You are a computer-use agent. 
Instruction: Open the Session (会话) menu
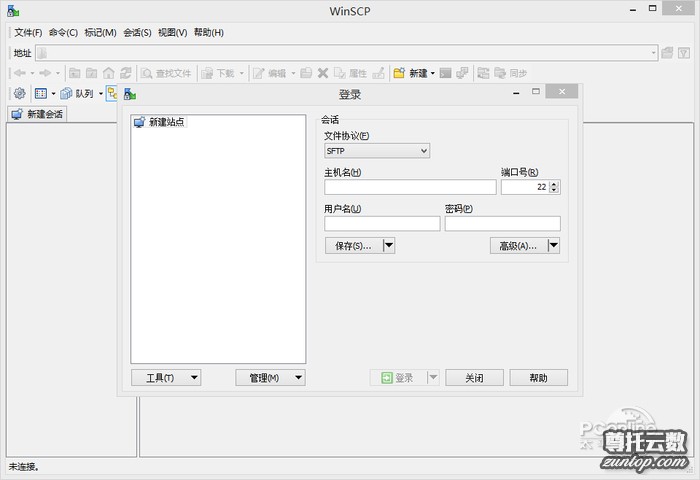point(138,33)
